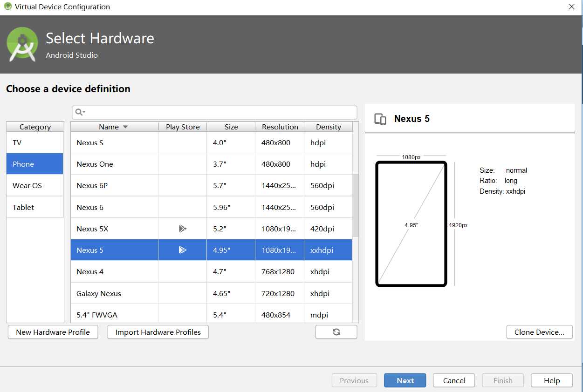583x392 pixels.
Task: Focus the device search input field
Action: (214, 112)
